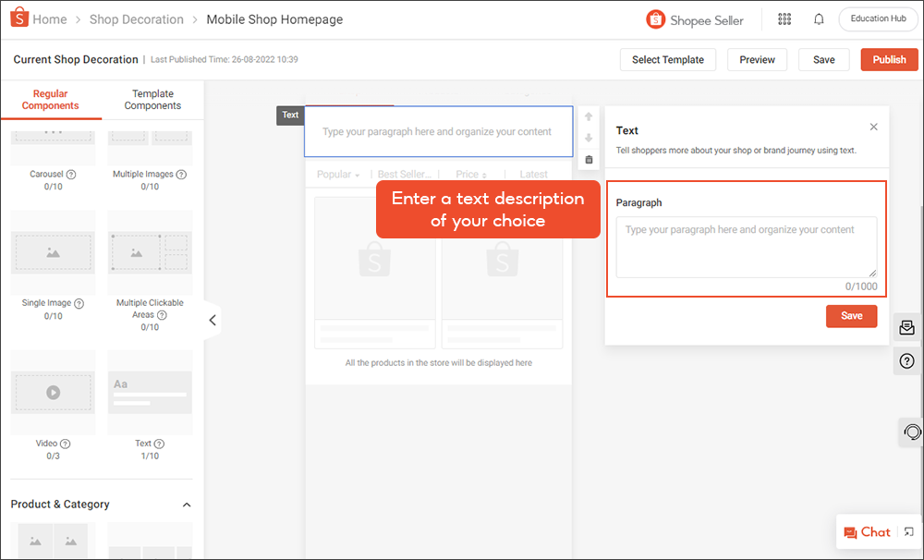Screen dimensions: 924x560
Task: Click the Publish button
Action: click(889, 59)
